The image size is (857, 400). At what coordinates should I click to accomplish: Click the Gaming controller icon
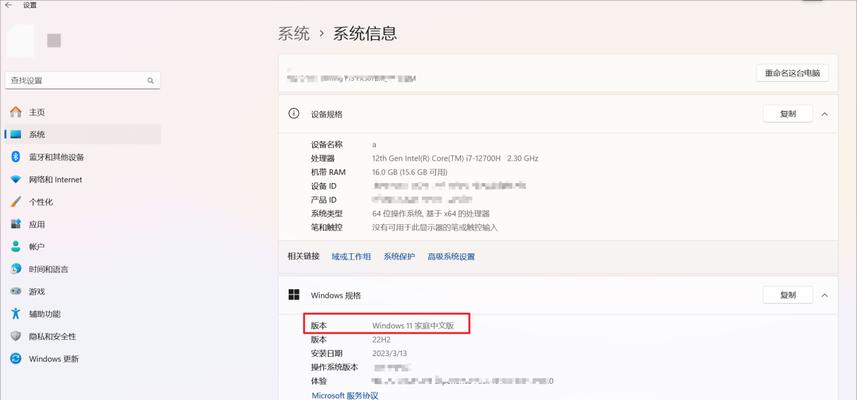[x=16, y=291]
